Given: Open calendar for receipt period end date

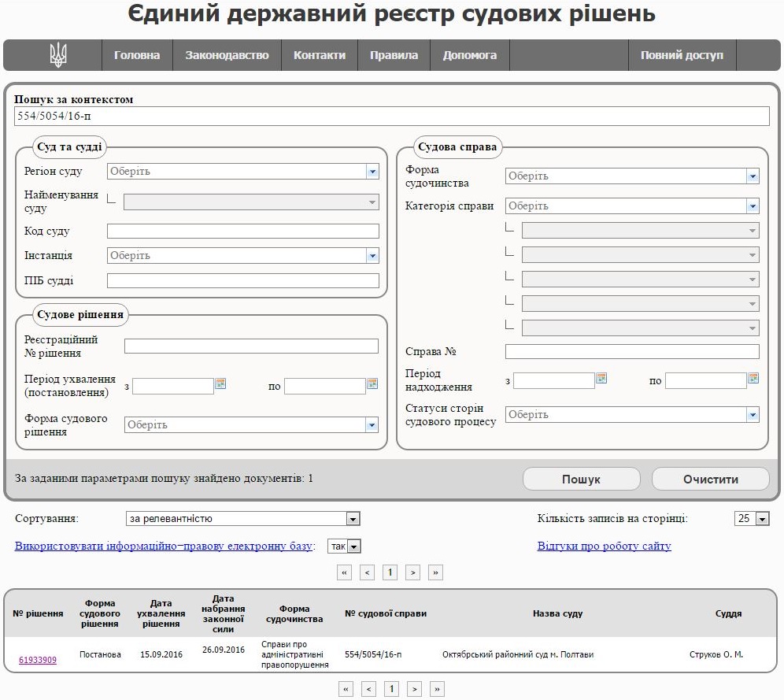Looking at the screenshot, I should (753, 378).
